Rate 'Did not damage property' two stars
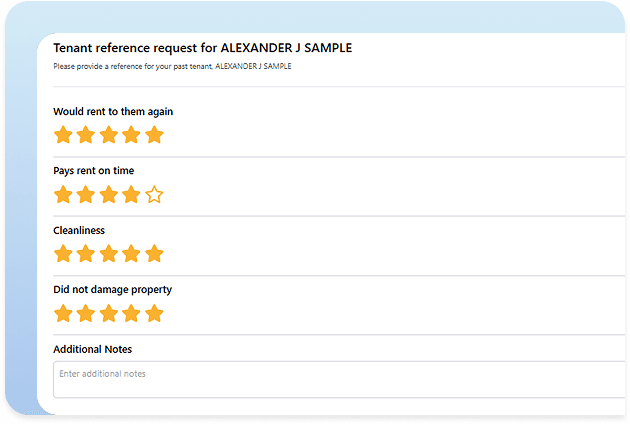 click(86, 314)
